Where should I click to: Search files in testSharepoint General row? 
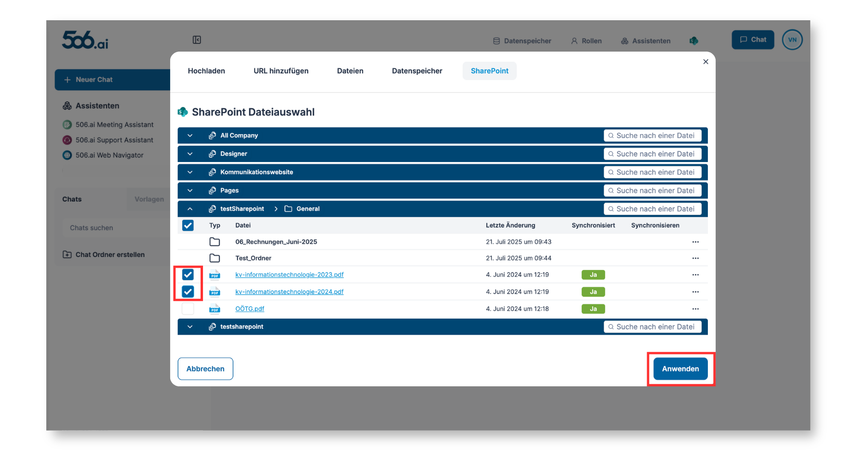point(652,209)
